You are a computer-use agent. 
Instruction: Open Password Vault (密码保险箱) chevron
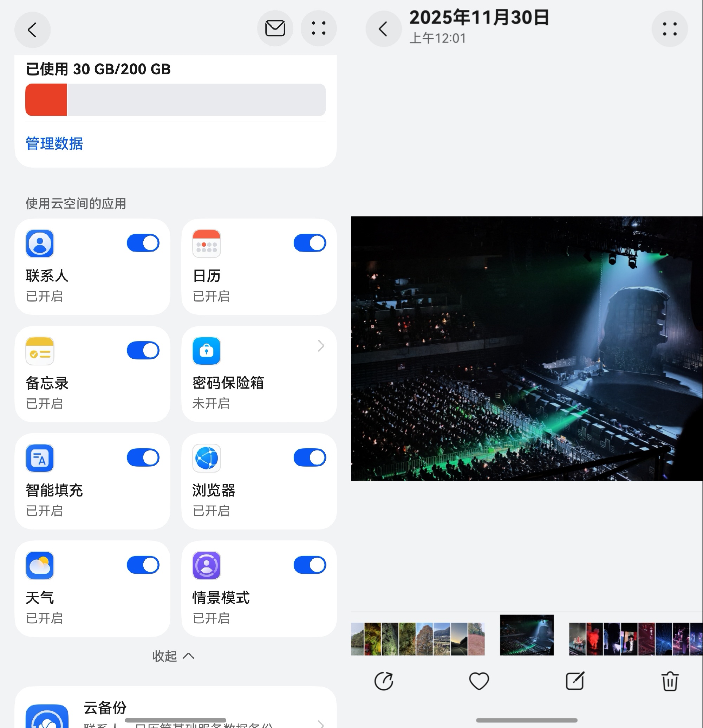(x=321, y=346)
